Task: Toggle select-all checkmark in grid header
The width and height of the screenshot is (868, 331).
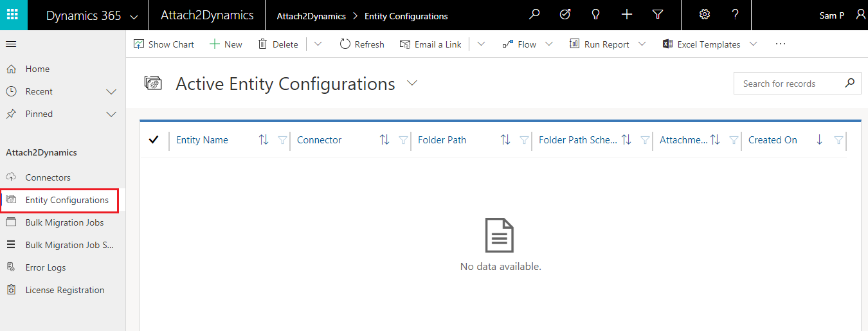Action: (154, 140)
